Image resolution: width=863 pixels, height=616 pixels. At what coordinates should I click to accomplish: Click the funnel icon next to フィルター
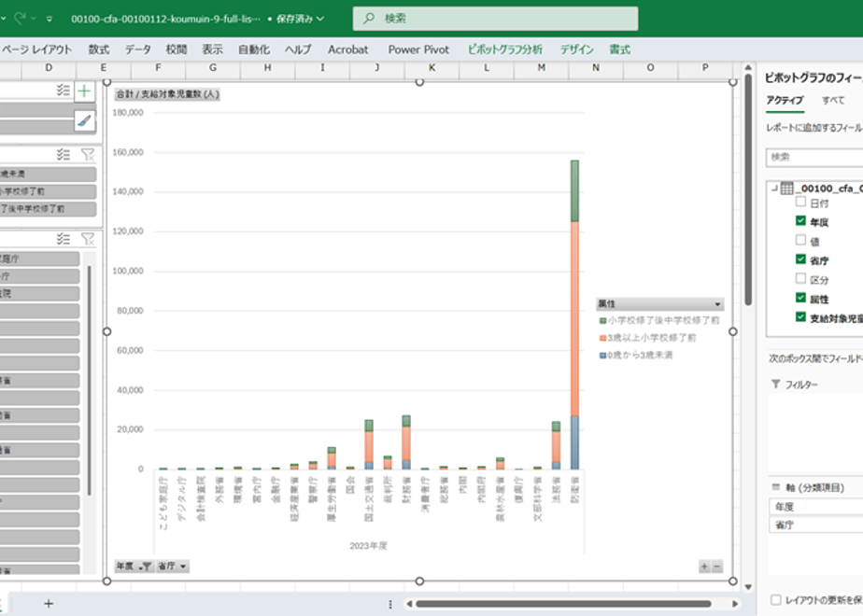775,384
